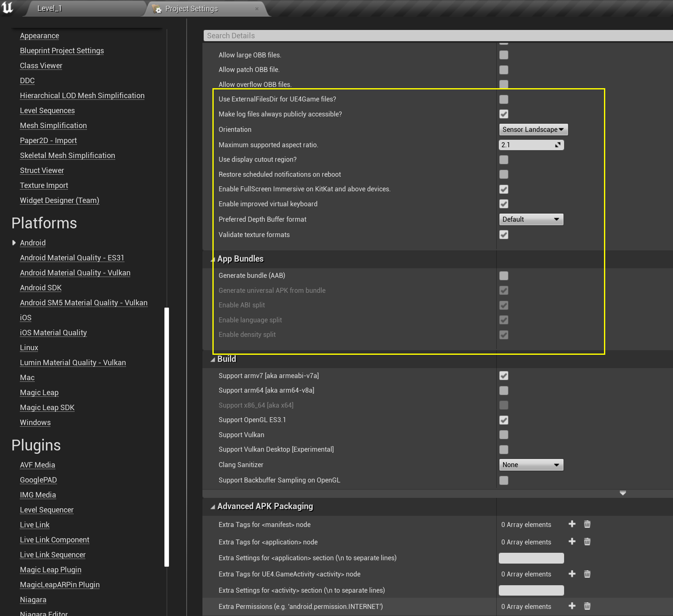Viewport: 673px width, 616px height.
Task: Open Preferred Depth Buffer format dropdown
Action: coord(531,219)
